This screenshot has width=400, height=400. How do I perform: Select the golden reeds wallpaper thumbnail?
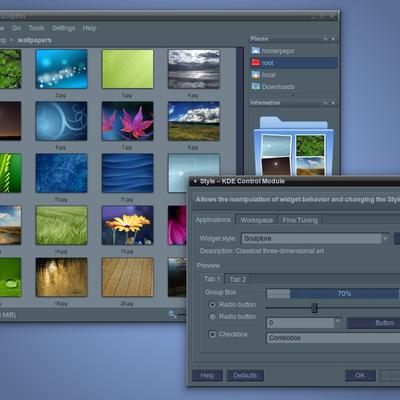coord(62,277)
